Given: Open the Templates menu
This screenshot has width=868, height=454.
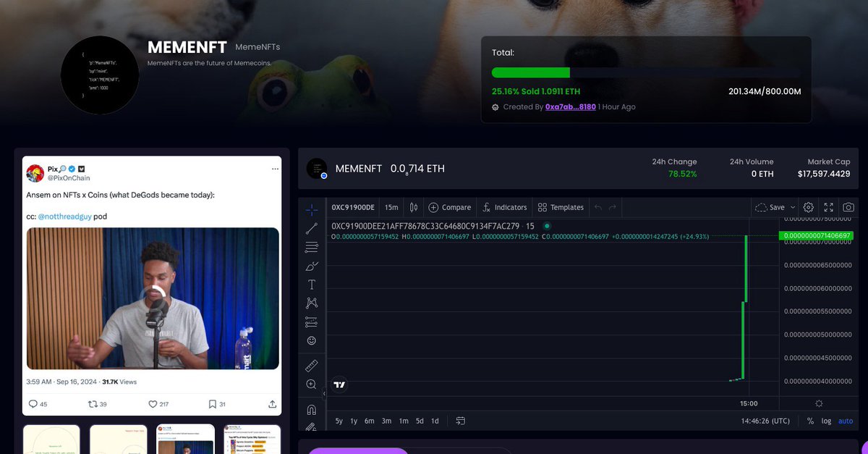Looking at the screenshot, I should tap(561, 207).
